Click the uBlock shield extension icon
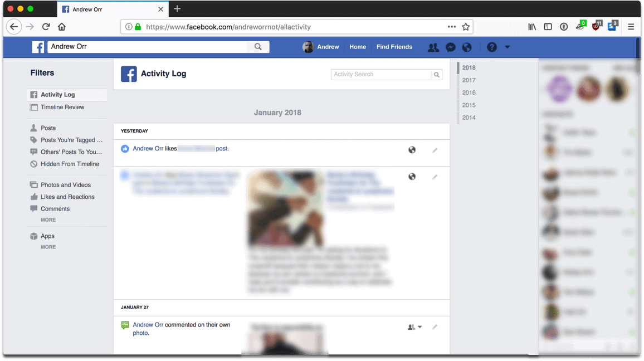644x361 pixels. coord(596,26)
